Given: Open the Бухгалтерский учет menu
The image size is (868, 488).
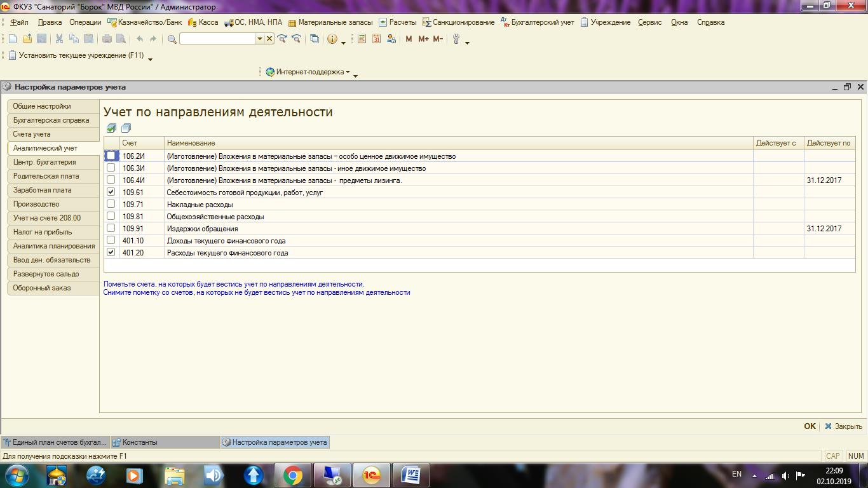Looking at the screenshot, I should point(538,22).
